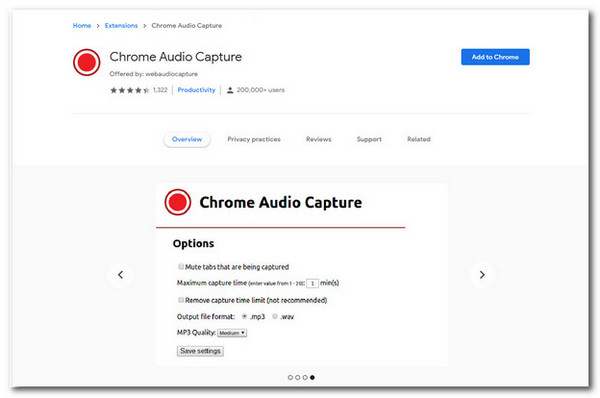Click the 'Chrome Audio Capture' page title
The height and width of the screenshot is (398, 600).
point(176,57)
